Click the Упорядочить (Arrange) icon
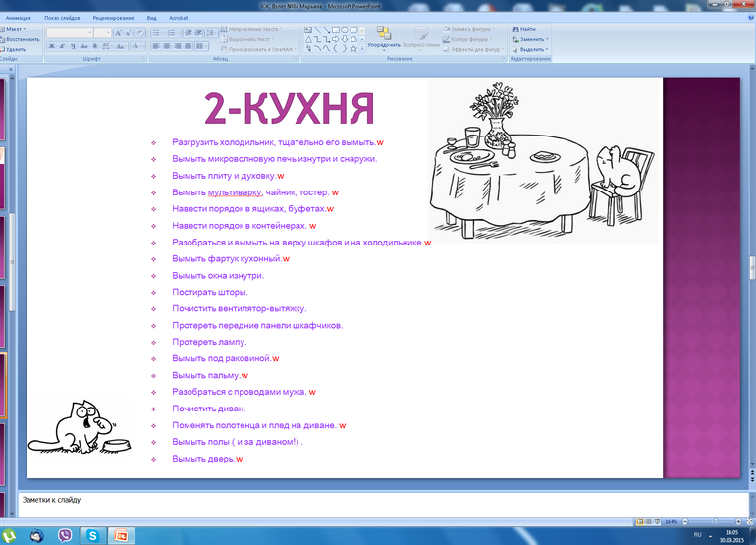This screenshot has height=545, width=756. 382,35
